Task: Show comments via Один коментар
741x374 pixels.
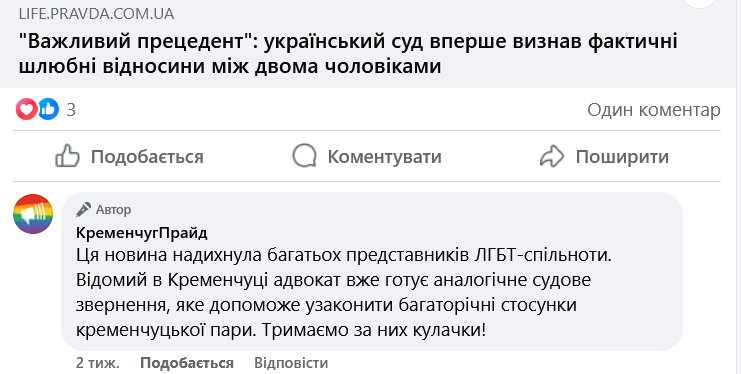Action: (654, 110)
